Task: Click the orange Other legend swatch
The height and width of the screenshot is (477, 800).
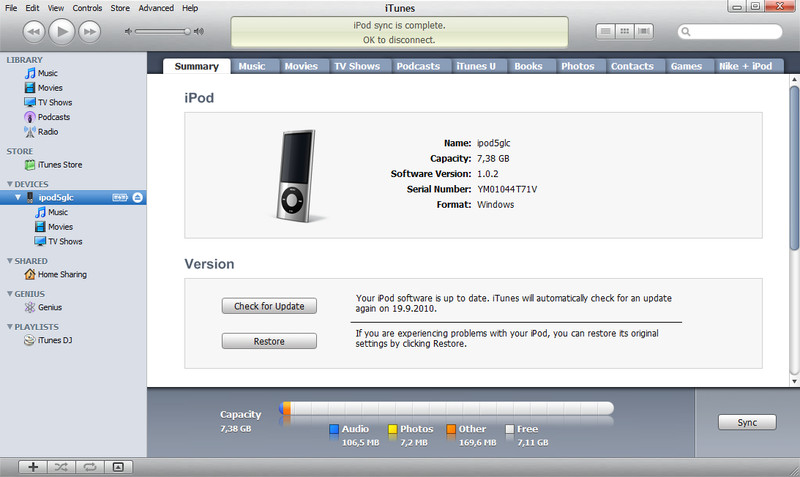Action: click(451, 429)
